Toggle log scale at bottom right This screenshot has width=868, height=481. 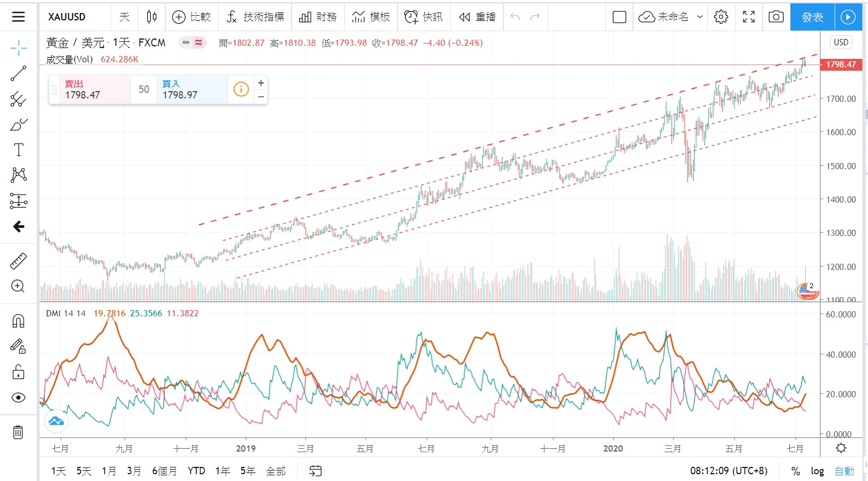coord(817,471)
